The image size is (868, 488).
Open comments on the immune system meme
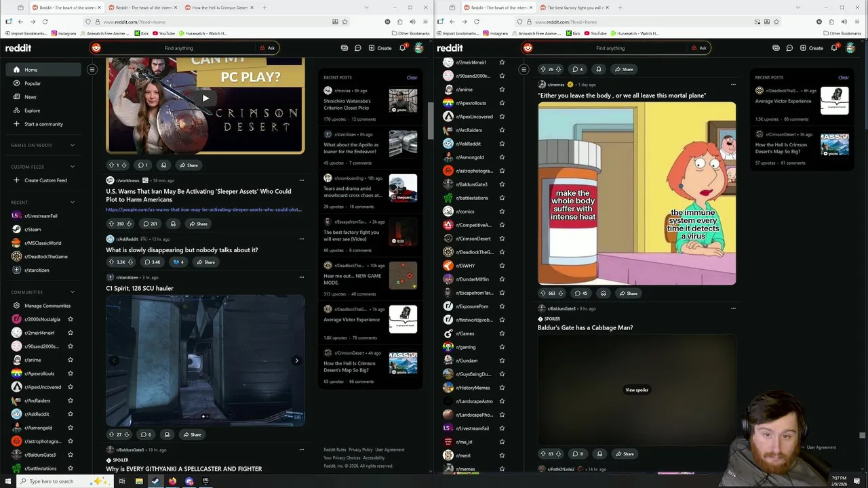click(580, 293)
